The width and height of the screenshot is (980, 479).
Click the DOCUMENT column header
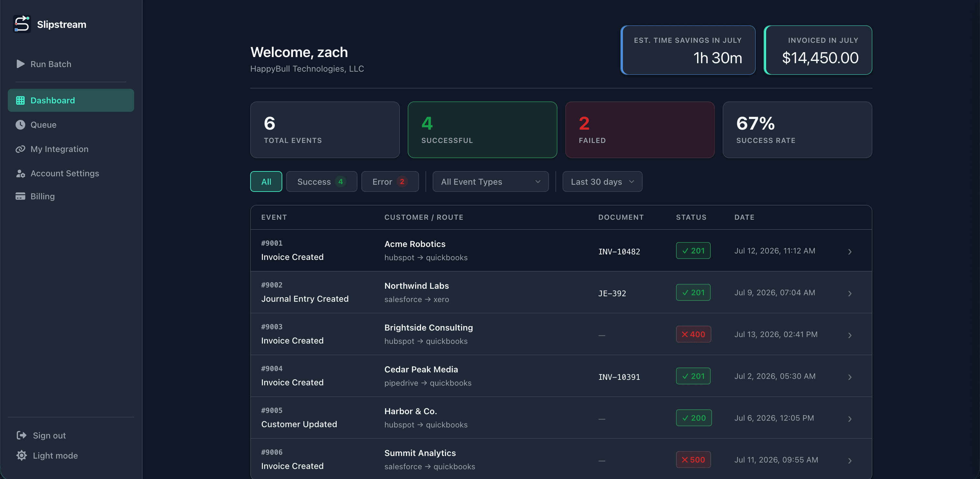pos(621,217)
